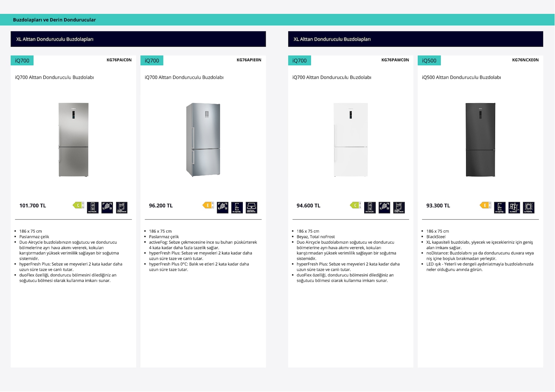Click the Duo Aircycle icon beside 94.600 TL

[370, 207]
